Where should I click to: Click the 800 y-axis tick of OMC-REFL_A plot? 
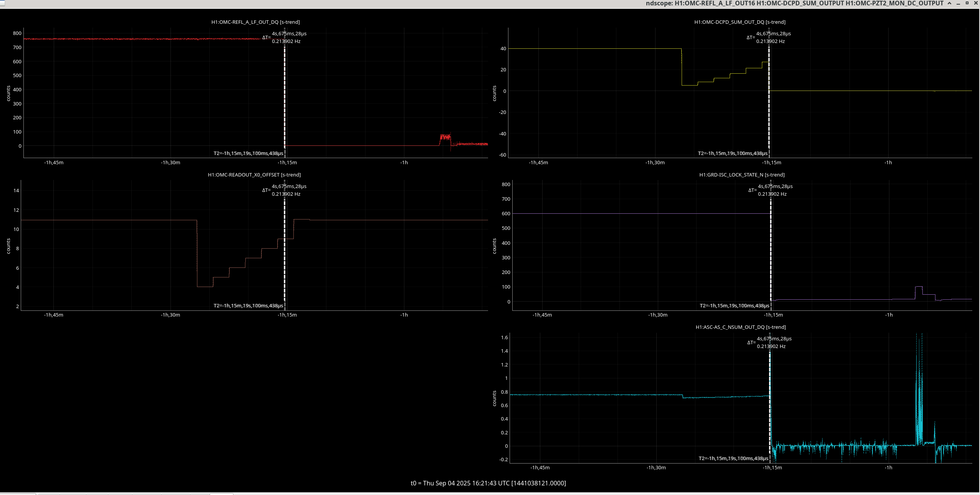pos(17,33)
